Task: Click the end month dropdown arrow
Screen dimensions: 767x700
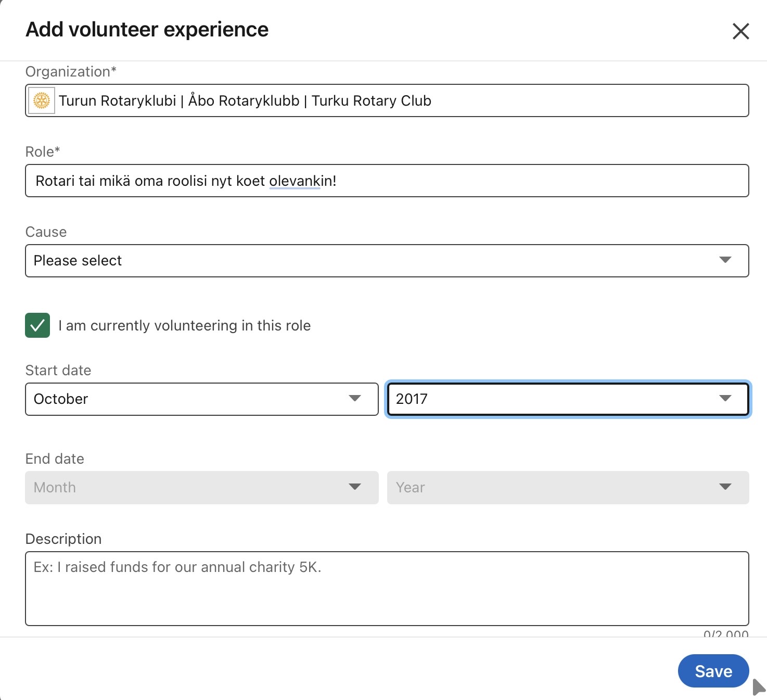Action: (355, 487)
